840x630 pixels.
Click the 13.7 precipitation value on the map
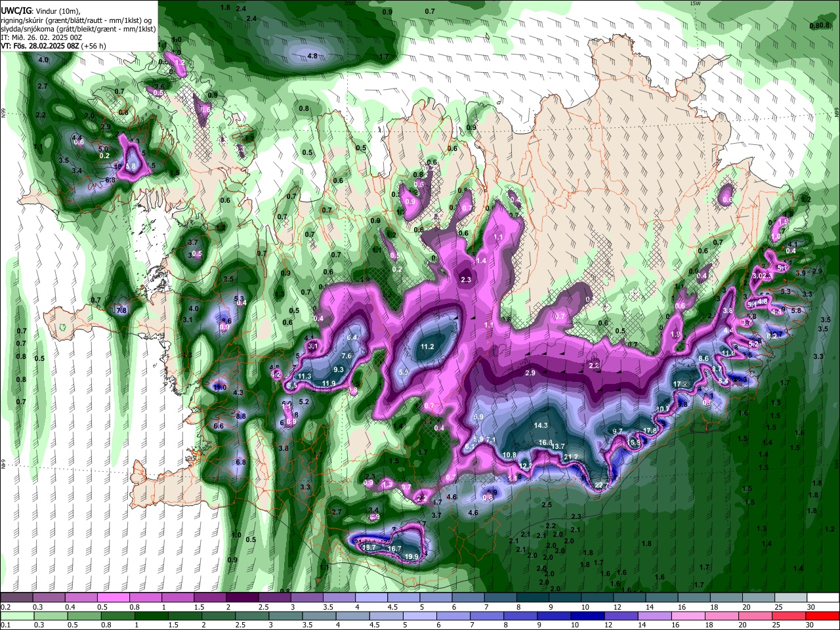coord(558,446)
